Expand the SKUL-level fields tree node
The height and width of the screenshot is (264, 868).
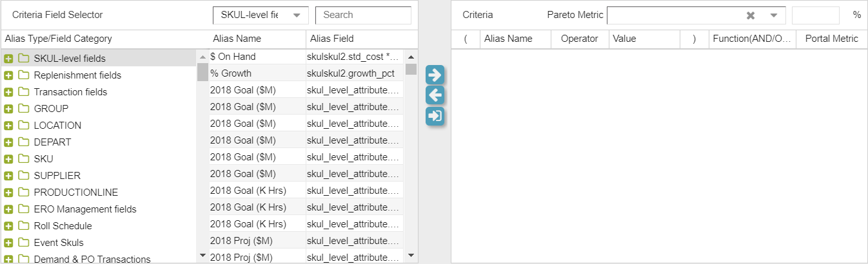pyautogui.click(x=8, y=59)
